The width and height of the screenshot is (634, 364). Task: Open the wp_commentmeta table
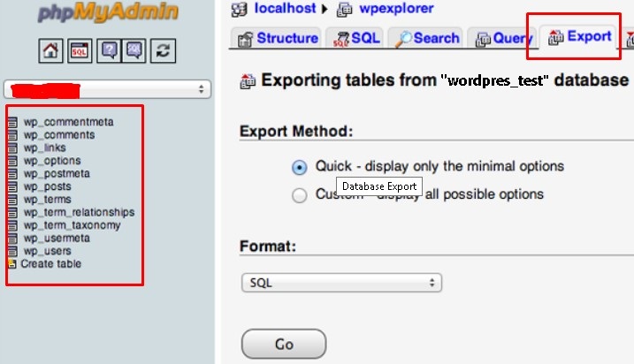click(x=68, y=122)
